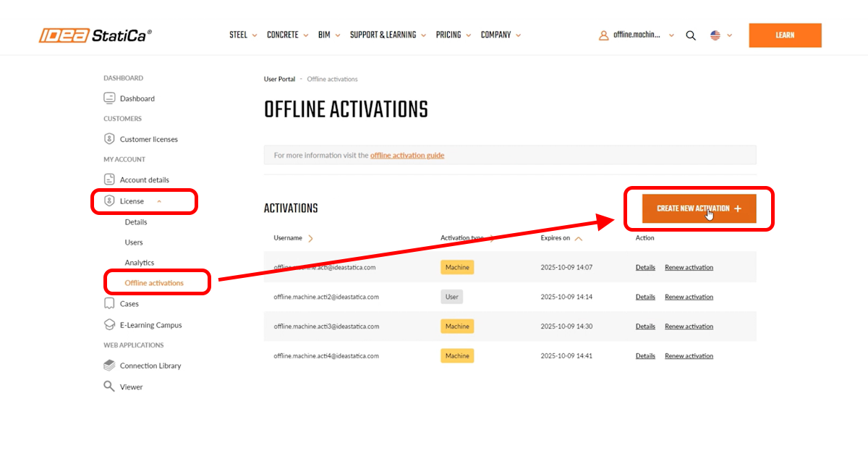
Task: Click the E-Learning Campus graduation icon
Action: click(109, 324)
